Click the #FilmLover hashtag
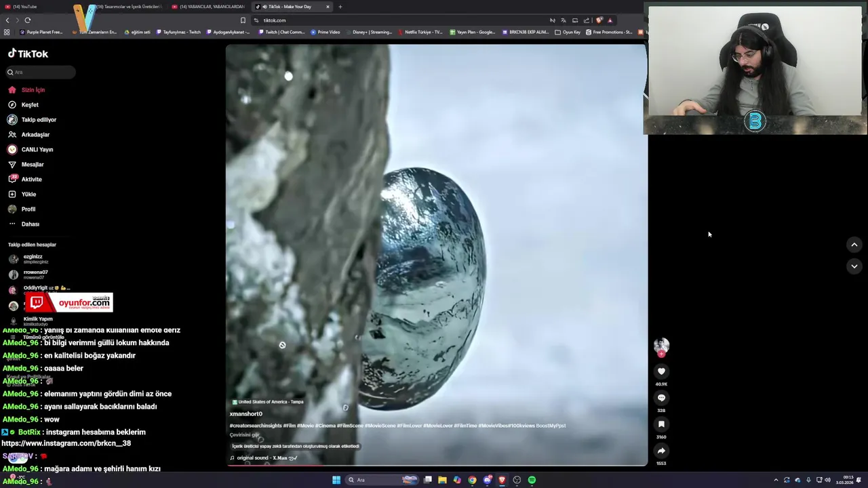 [x=410, y=426]
